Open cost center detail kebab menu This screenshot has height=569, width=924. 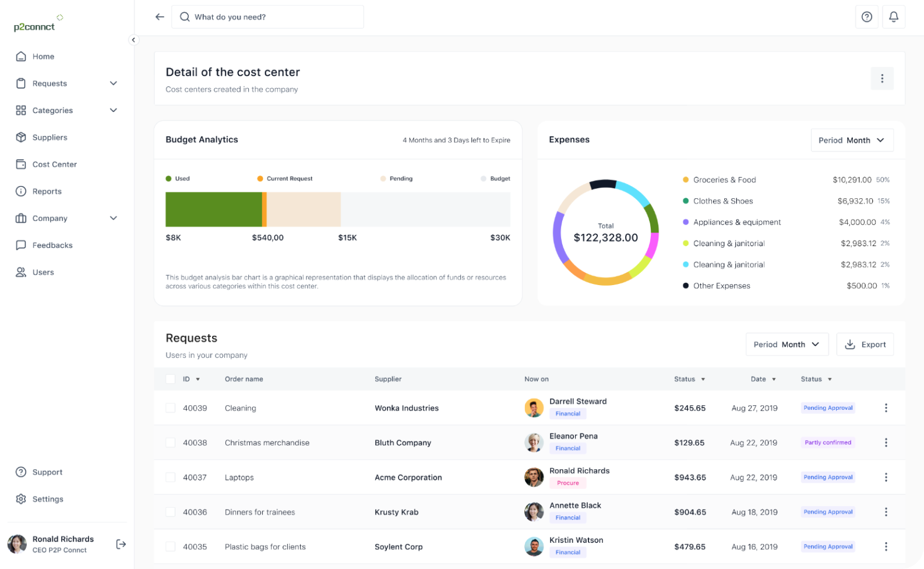click(x=882, y=78)
